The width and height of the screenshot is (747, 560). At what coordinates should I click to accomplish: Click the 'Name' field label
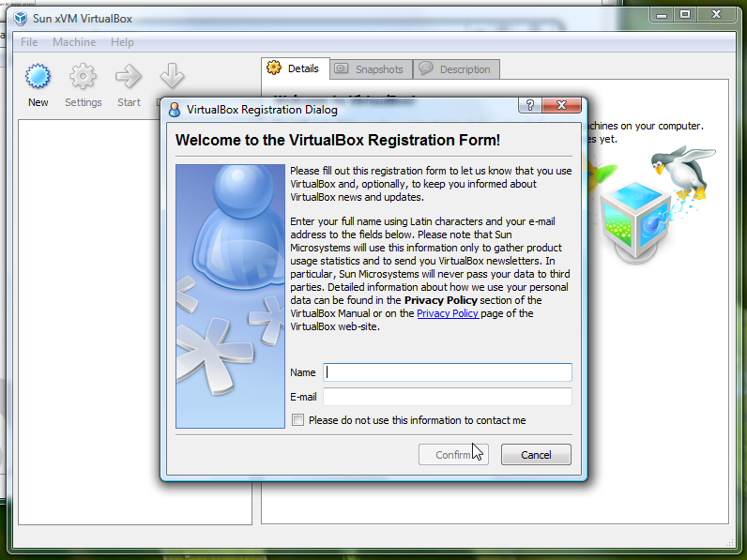[x=303, y=372]
